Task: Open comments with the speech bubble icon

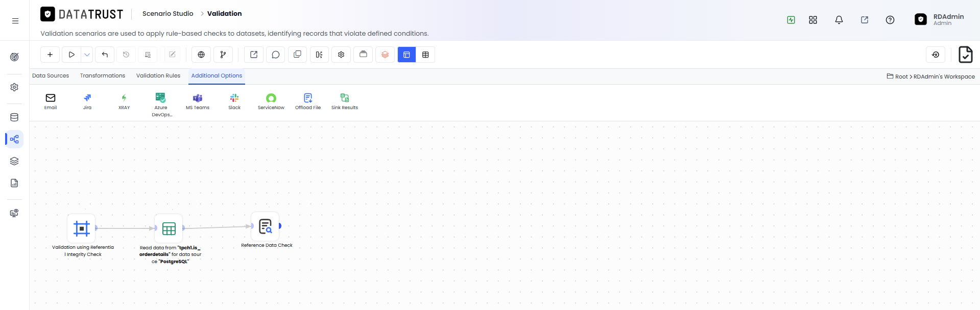Action: [x=276, y=55]
